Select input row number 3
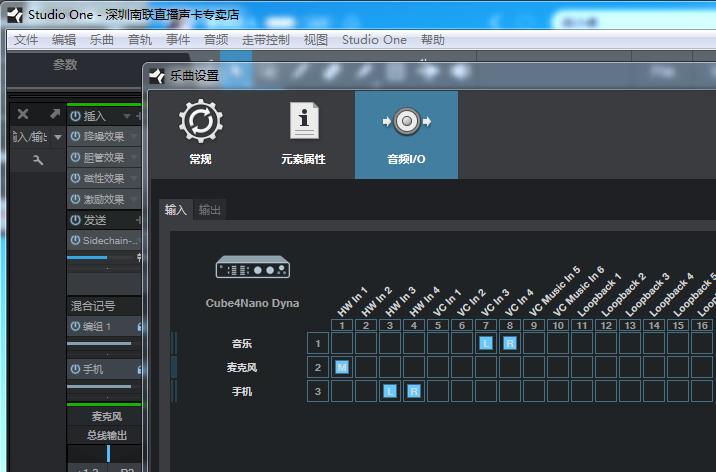 [318, 391]
